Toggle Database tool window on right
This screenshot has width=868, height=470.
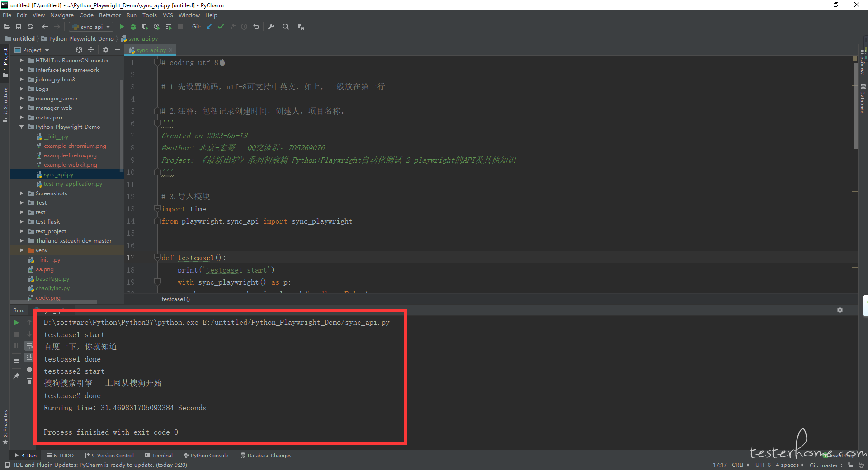tap(863, 98)
